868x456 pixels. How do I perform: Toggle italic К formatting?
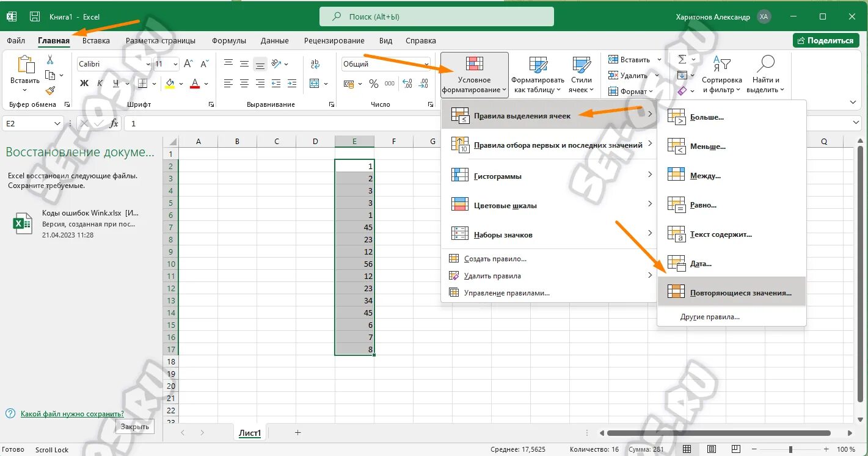point(100,84)
